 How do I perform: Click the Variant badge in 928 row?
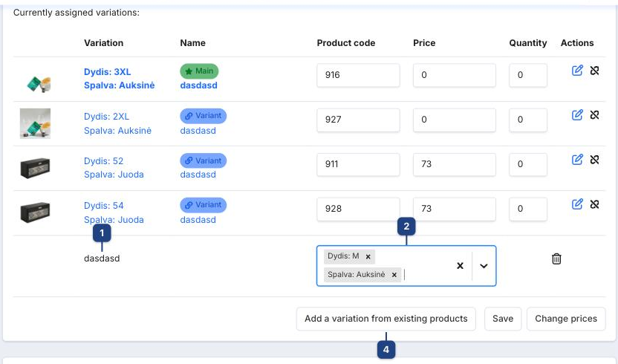[x=203, y=205]
